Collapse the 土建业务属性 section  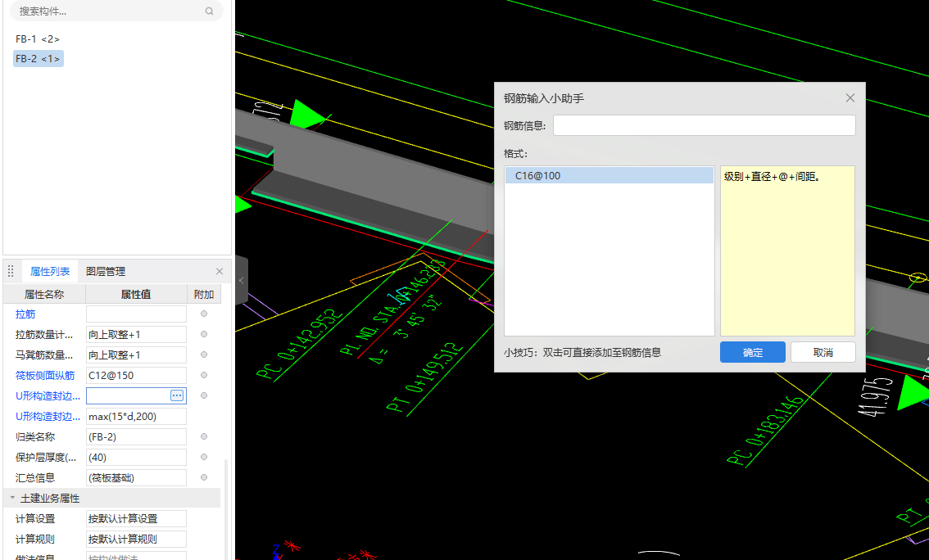(11, 498)
